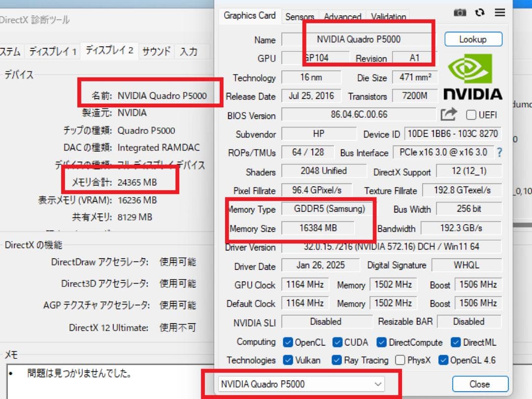532x399 pixels.
Task: Refresh GPU readings with the refresh icon
Action: (479, 13)
